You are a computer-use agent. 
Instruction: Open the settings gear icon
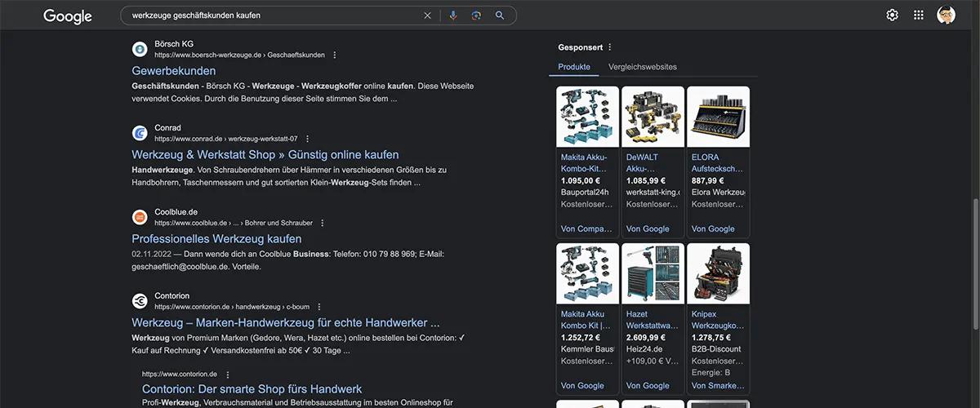[x=892, y=16]
